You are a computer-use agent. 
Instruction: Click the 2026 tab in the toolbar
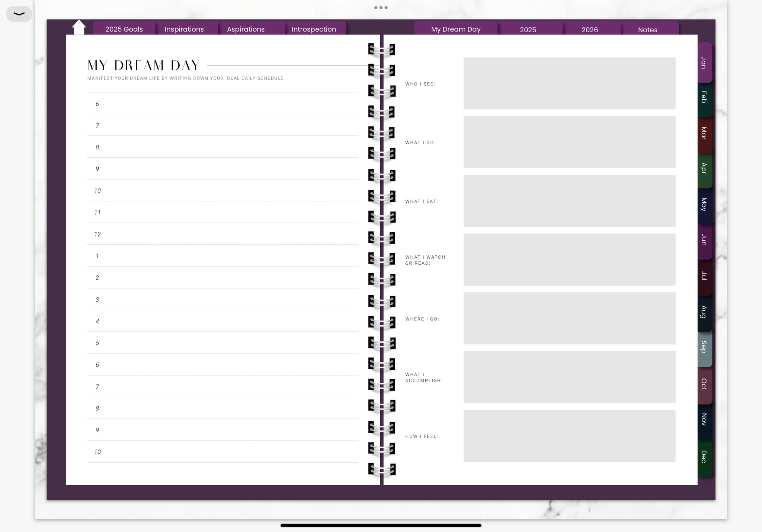click(590, 29)
